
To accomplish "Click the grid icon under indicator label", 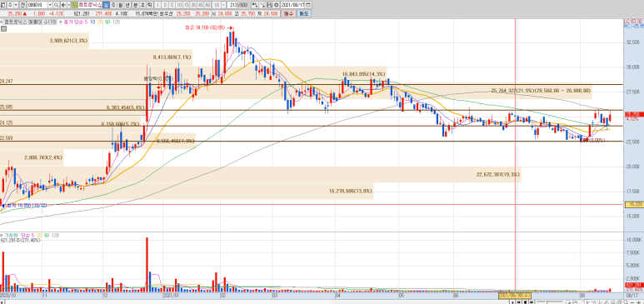I will click(3, 29).
